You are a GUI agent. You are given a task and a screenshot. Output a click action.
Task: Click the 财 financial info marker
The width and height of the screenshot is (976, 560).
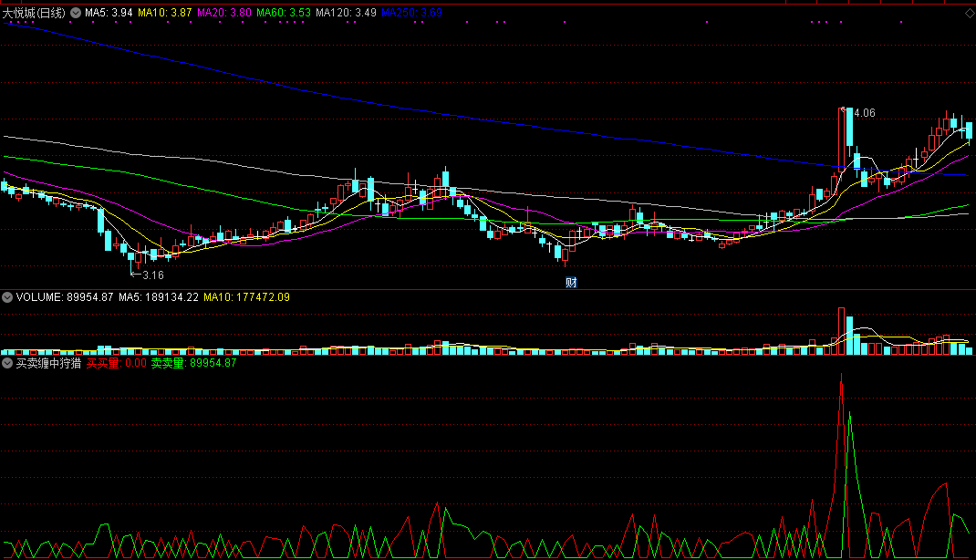tap(571, 283)
